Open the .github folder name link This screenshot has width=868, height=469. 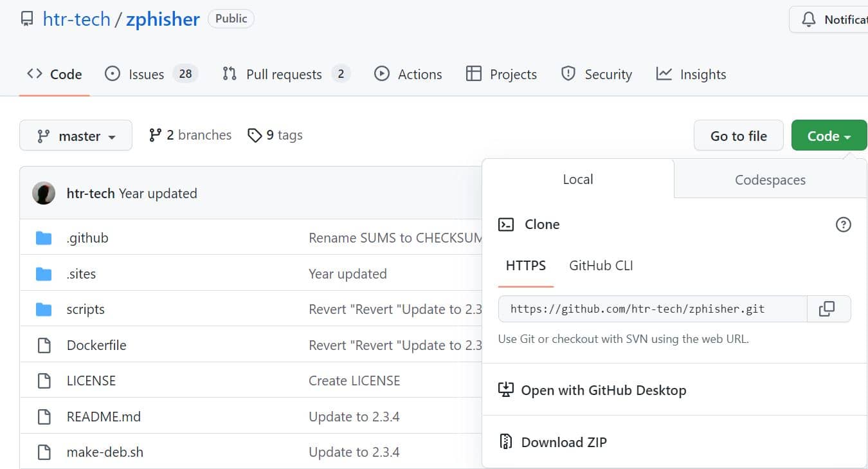tap(87, 238)
